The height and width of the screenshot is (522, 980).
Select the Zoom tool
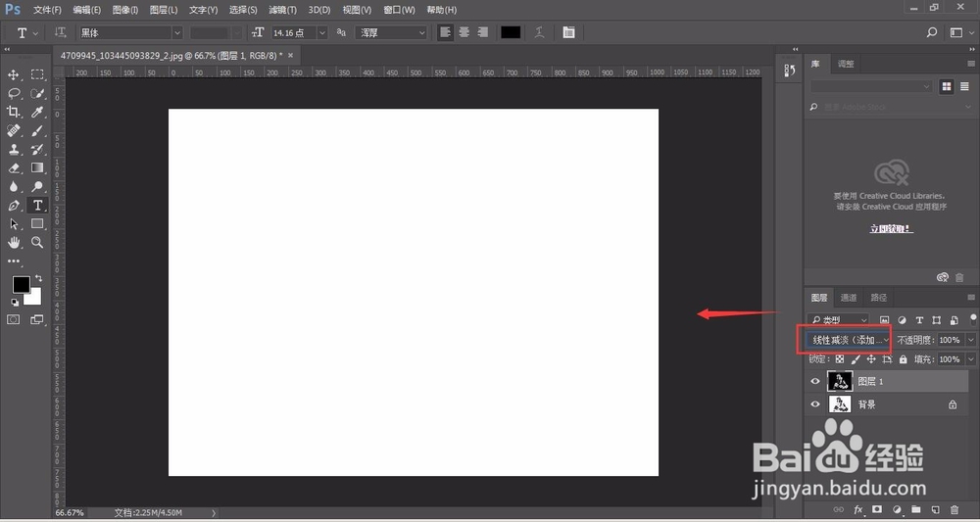tap(37, 242)
